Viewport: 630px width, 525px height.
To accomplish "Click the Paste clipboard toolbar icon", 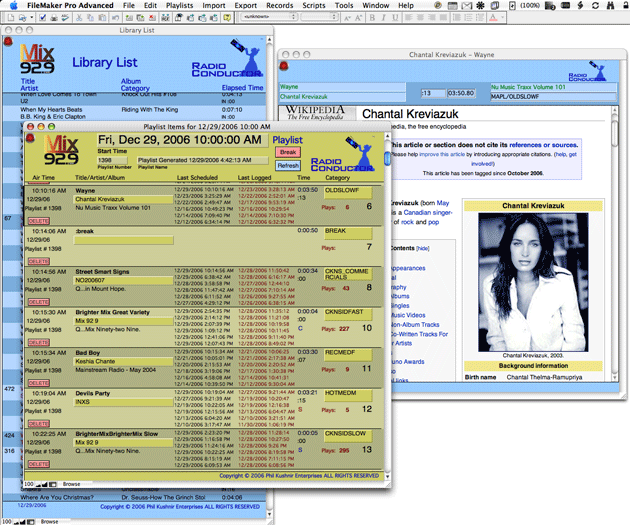I will pos(102,18).
